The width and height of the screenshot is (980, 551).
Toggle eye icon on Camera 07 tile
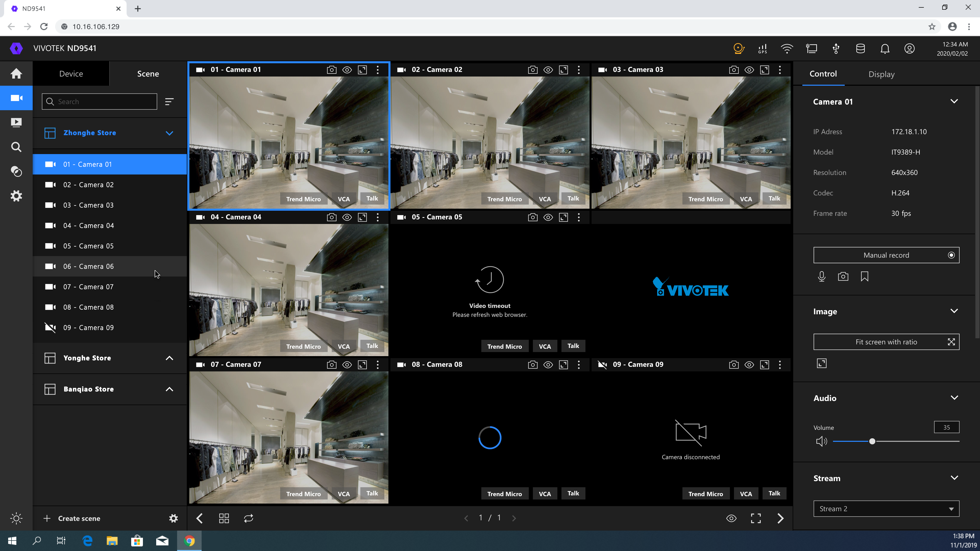347,365
